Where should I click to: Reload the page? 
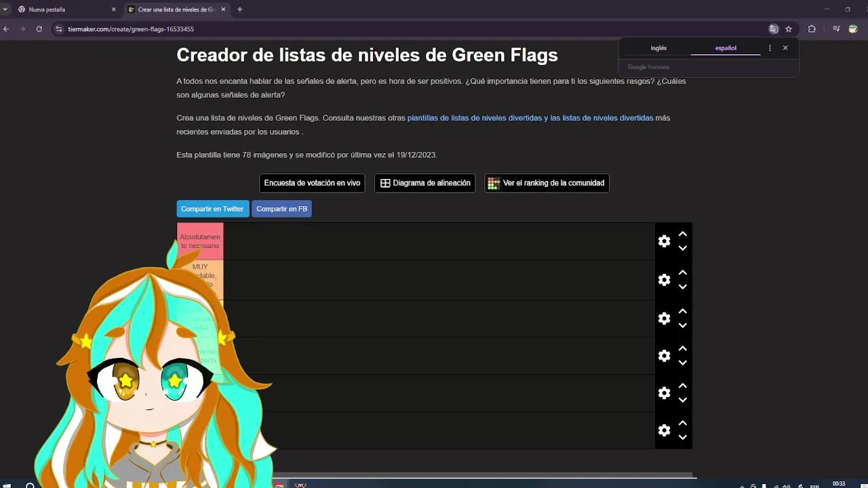[39, 29]
